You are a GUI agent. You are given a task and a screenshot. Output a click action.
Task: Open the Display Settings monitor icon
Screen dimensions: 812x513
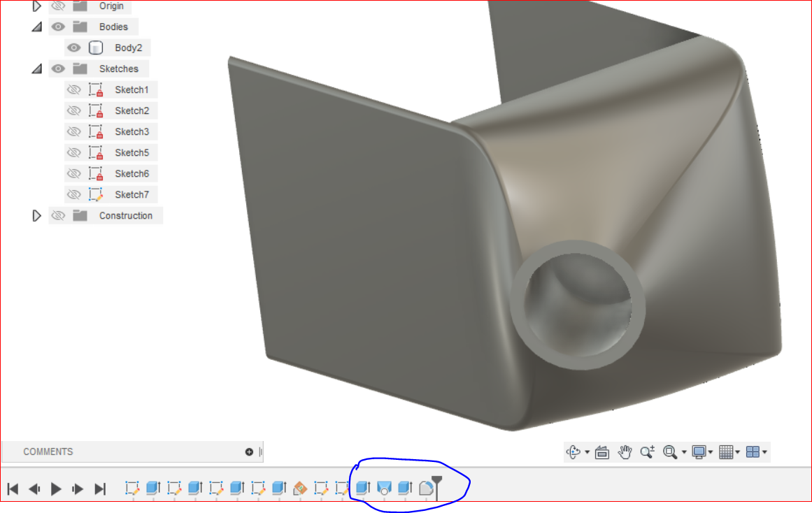[x=699, y=452]
